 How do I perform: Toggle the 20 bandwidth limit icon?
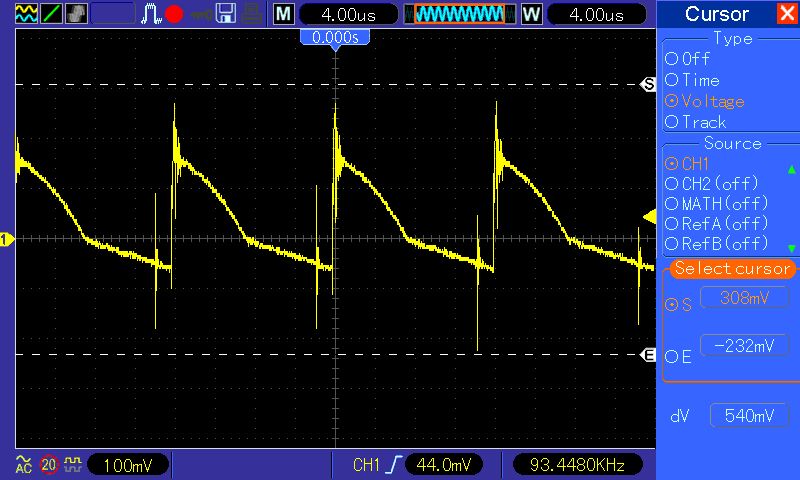click(x=48, y=465)
